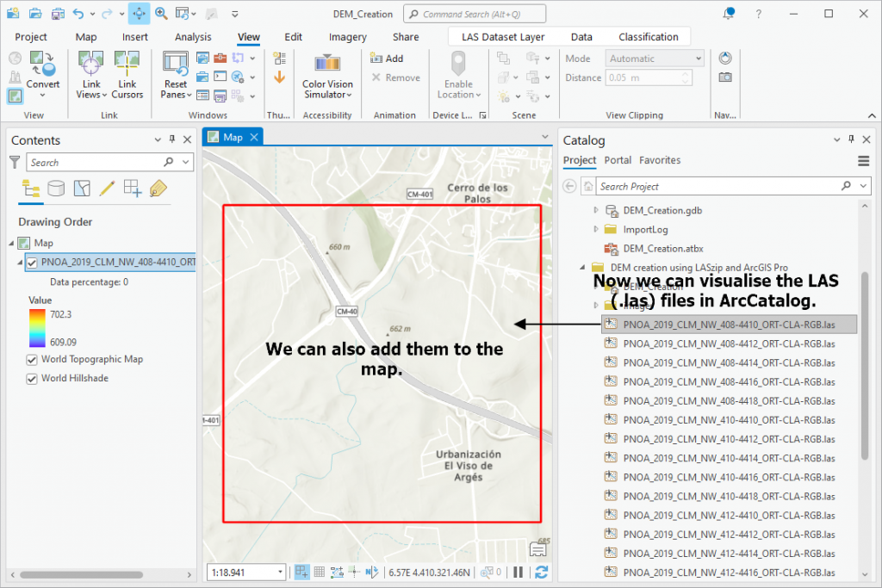Open the Link Views tool
The width and height of the screenshot is (882, 588).
[91, 75]
